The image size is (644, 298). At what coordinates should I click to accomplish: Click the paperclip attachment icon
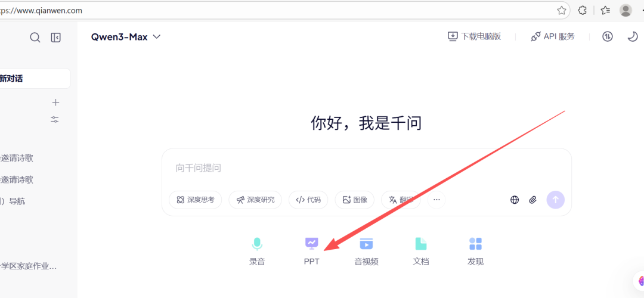pyautogui.click(x=532, y=200)
